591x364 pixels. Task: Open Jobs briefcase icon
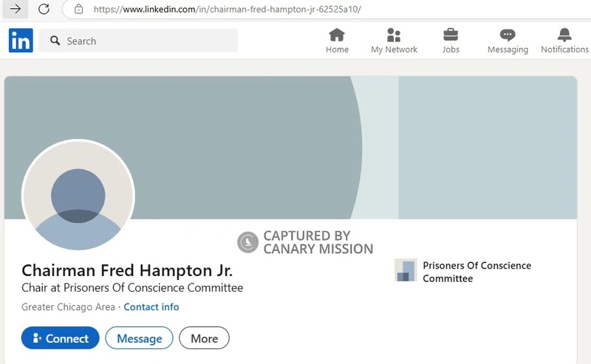tap(451, 35)
